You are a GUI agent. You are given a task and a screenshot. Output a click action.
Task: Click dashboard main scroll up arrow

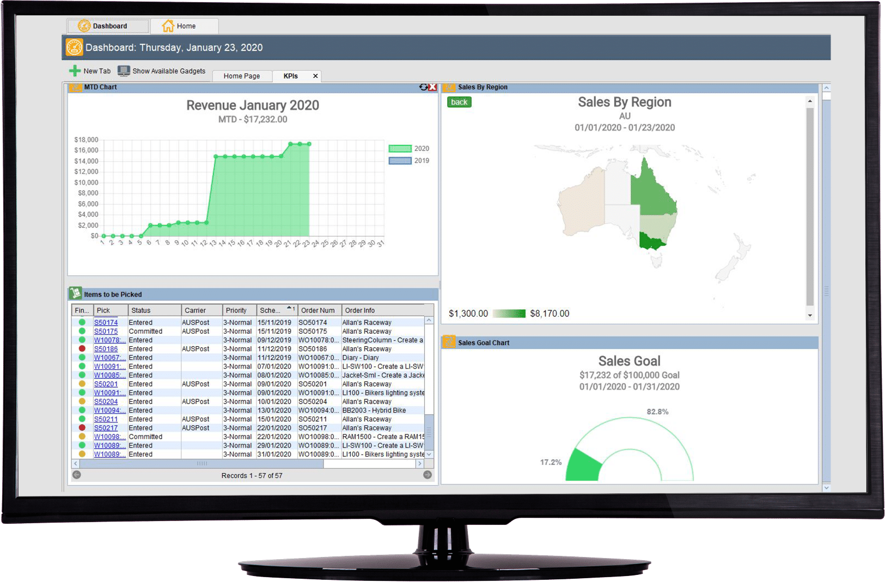click(x=826, y=88)
